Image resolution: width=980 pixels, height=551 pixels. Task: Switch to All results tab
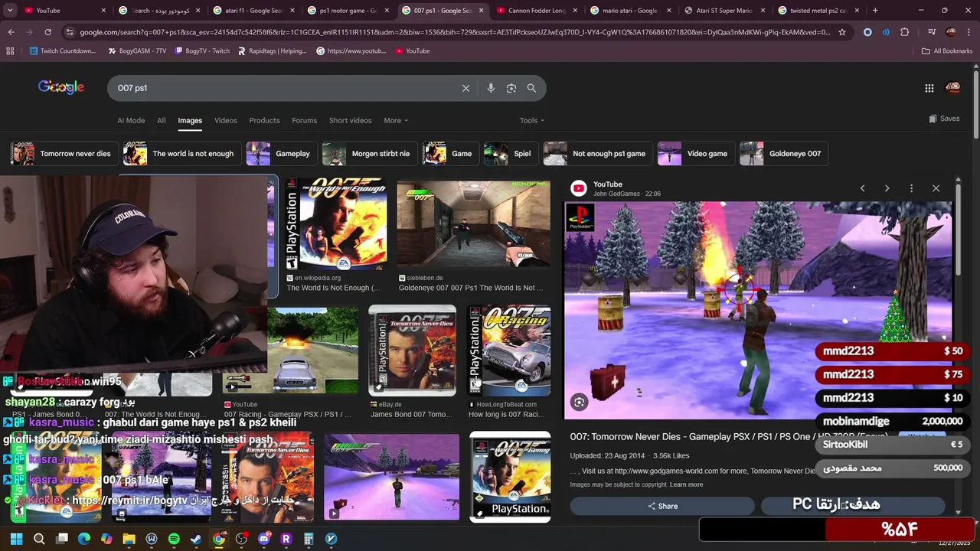coord(162,120)
